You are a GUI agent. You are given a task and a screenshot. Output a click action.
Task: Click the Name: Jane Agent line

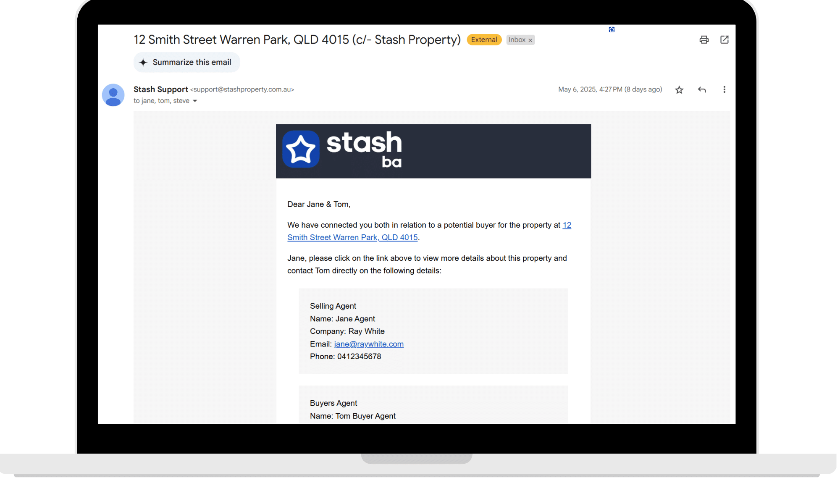tap(342, 319)
